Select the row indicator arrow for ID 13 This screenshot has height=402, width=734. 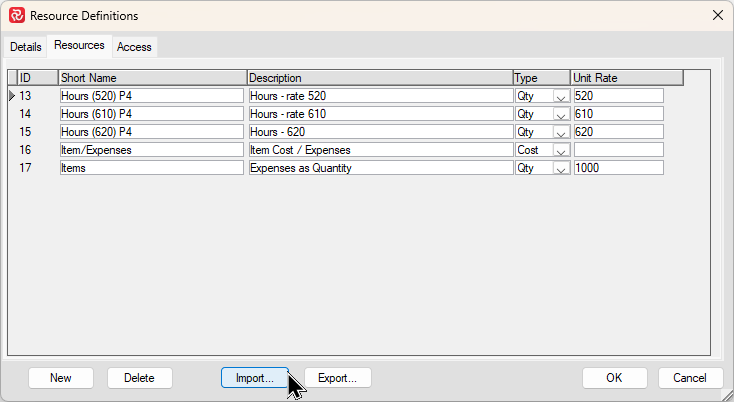coord(12,96)
